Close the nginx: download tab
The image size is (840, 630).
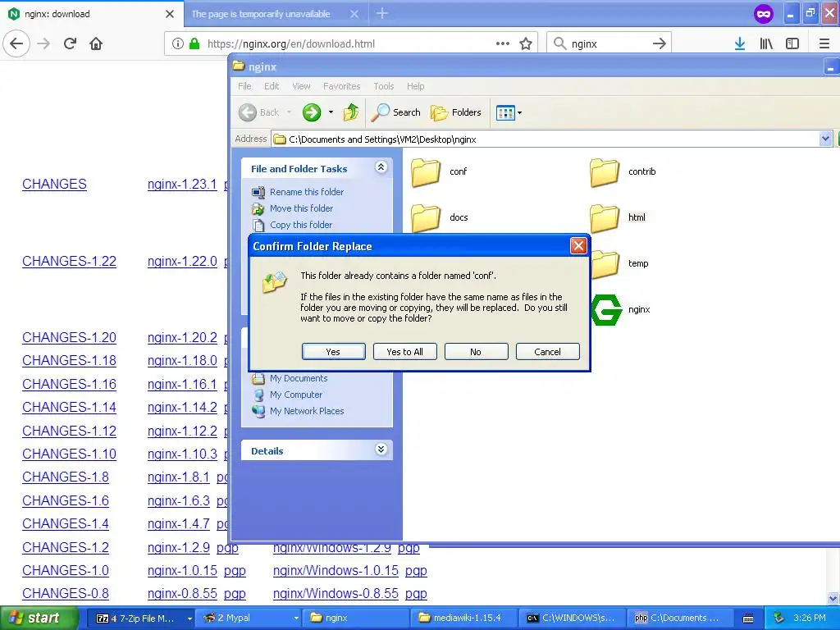point(170,14)
